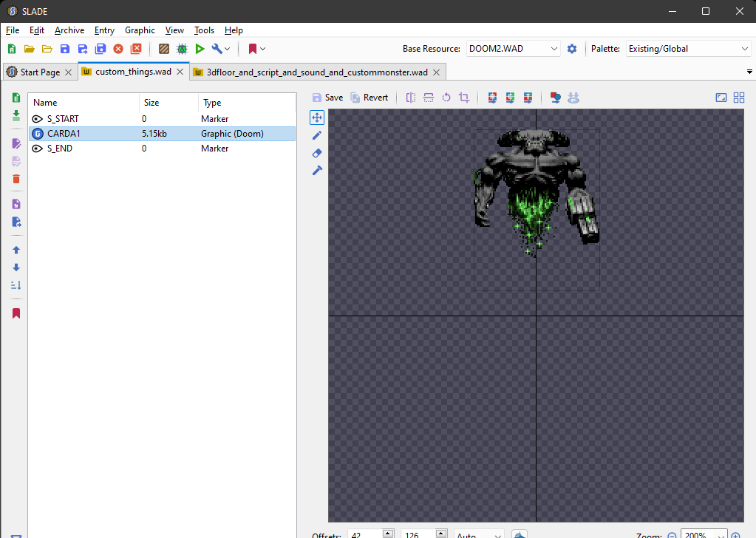Click the New Entry icon in left sidebar

pos(16,98)
